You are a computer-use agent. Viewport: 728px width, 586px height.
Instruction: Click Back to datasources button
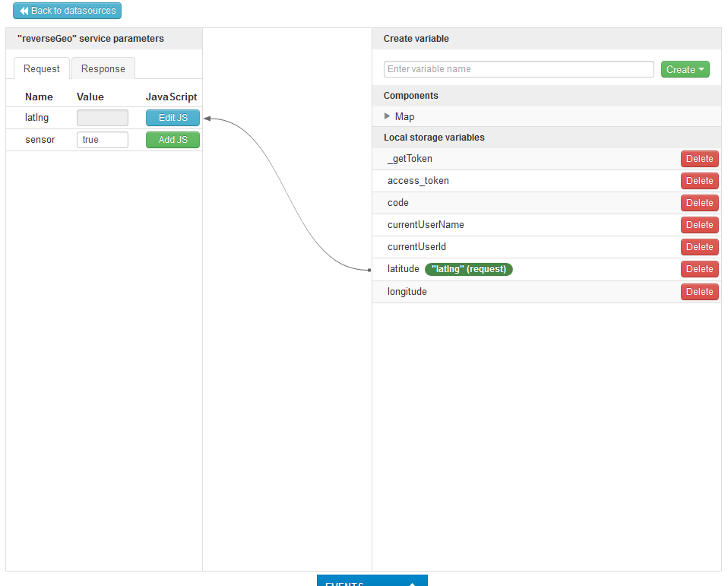click(x=67, y=11)
